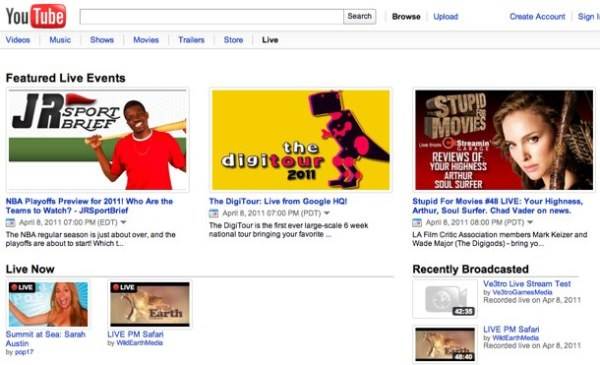Open the Videos tab
Screen dimensions: 600x365
pyautogui.click(x=18, y=40)
